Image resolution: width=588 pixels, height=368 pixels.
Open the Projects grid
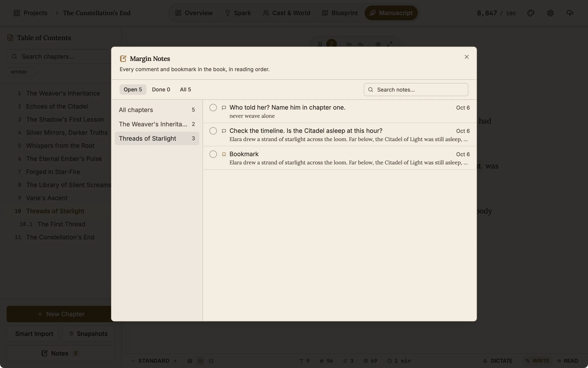(x=30, y=13)
